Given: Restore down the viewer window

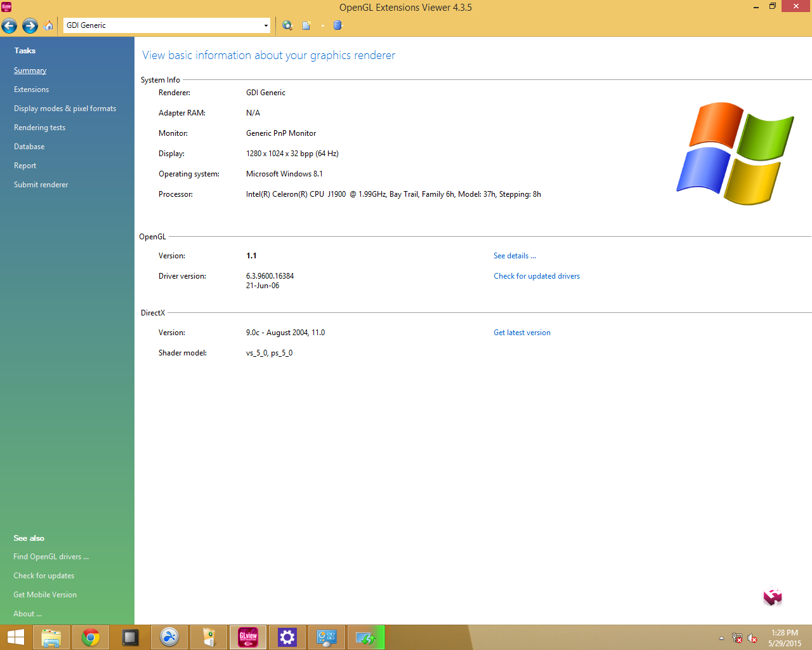Looking at the screenshot, I should pyautogui.click(x=773, y=6).
